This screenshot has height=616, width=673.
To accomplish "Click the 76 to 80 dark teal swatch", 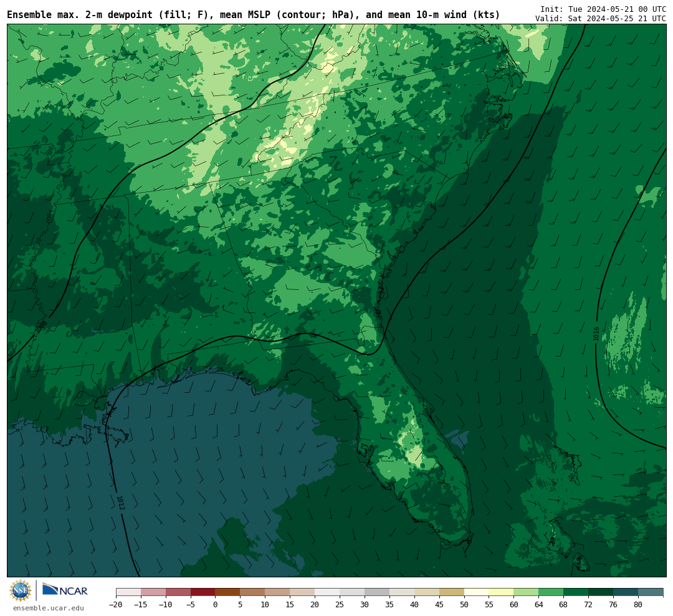I will tap(626, 592).
